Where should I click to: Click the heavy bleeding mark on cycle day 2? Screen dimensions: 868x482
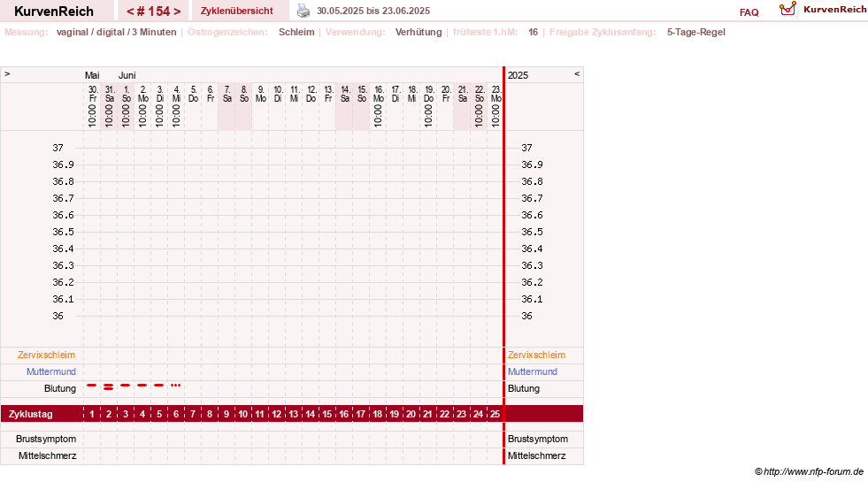pos(109,386)
